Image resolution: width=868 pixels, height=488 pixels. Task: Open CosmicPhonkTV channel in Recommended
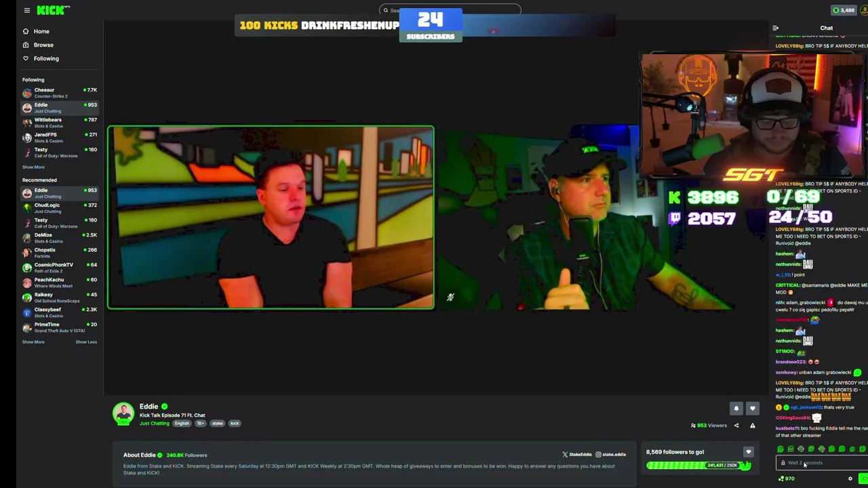[x=60, y=268]
